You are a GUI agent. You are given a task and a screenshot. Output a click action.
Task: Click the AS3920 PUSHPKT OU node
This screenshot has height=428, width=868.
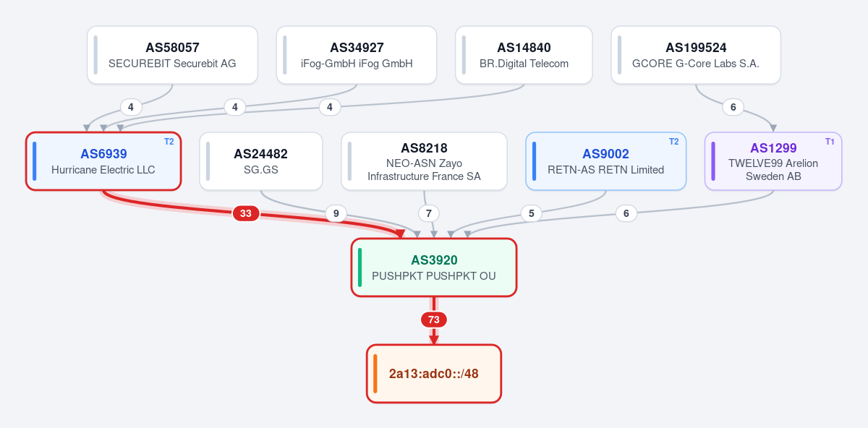pyautogui.click(x=434, y=267)
